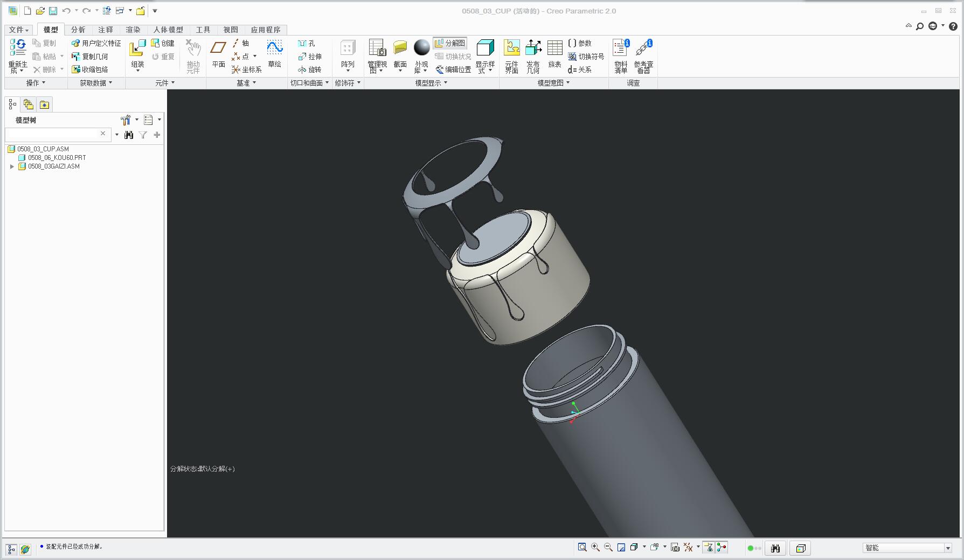Expand the 0508_03GAIZI.ASM tree node

(12, 167)
